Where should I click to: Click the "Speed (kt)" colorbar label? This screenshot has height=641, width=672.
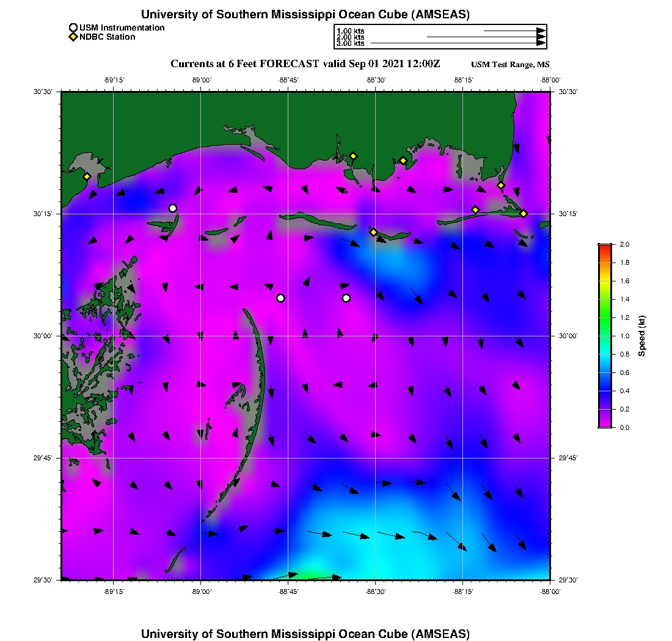tap(642, 336)
